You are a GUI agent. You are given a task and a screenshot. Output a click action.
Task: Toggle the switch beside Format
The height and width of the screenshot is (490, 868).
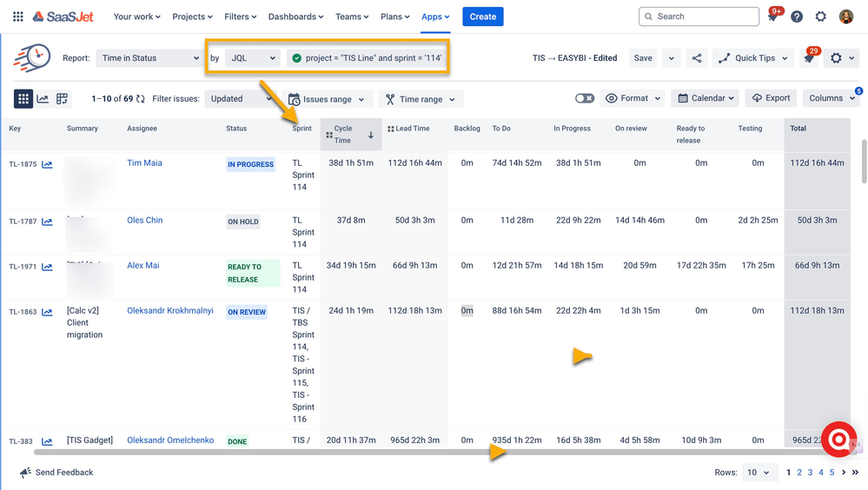click(x=585, y=98)
